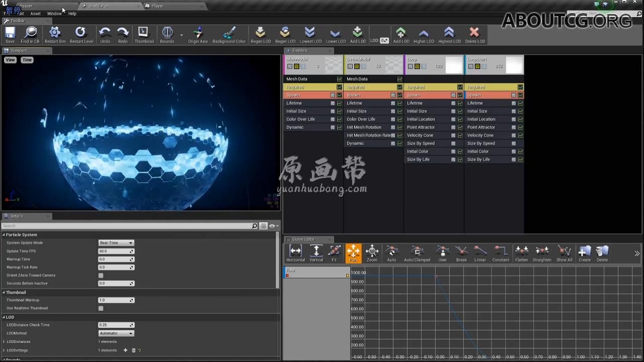The width and height of the screenshot is (644, 362).
Task: Click the Flatten tangents icon
Action: pos(522,253)
